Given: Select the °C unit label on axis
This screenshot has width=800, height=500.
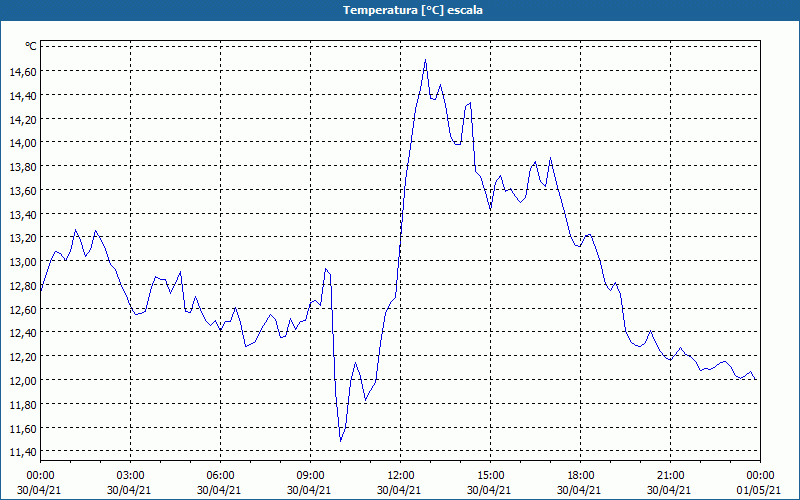Looking at the screenshot, I should click(31, 46).
